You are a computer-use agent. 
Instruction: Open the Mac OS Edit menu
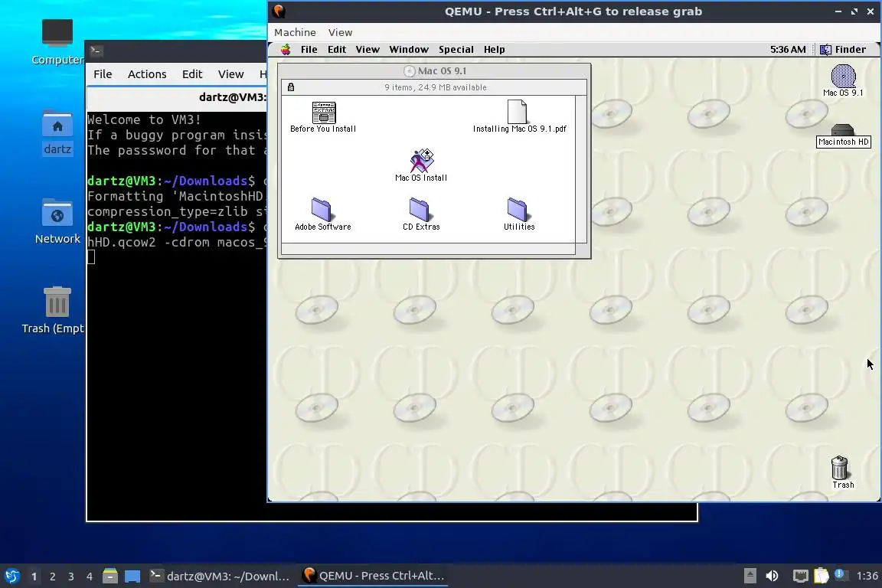337,50
